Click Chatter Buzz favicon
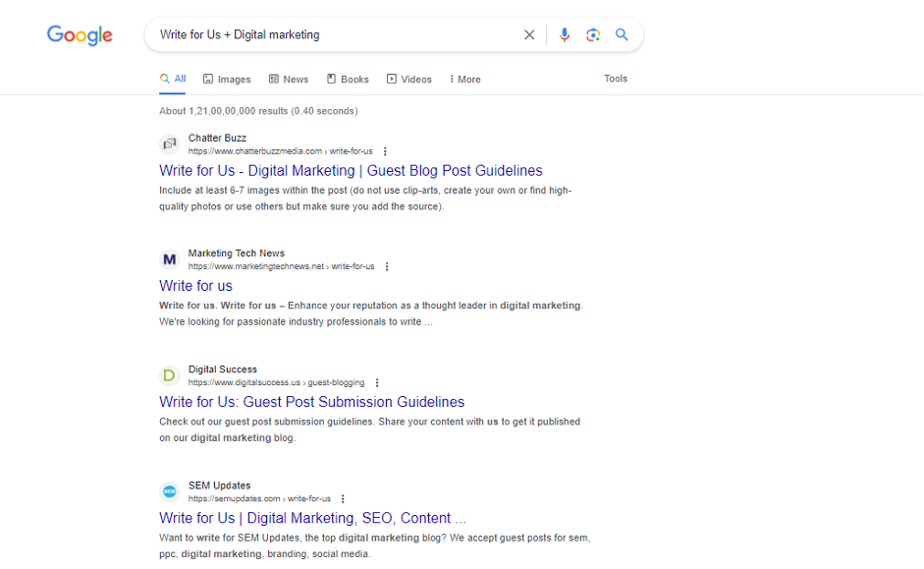The height and width of the screenshot is (569, 924). [x=170, y=143]
